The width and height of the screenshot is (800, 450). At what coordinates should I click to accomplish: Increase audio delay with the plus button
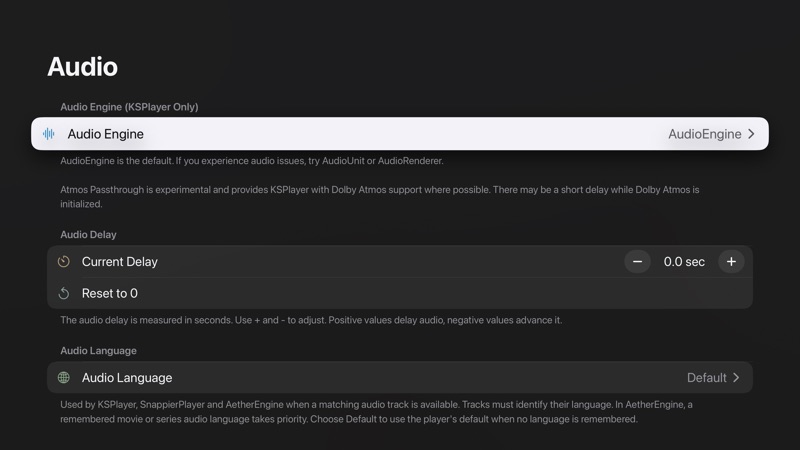click(x=731, y=262)
